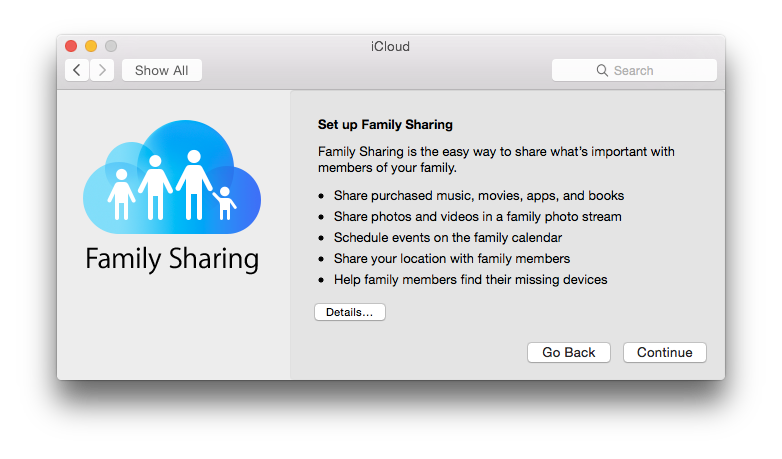Close the iCloud window with red button
Screen dimensions: 782x459
[x=71, y=46]
